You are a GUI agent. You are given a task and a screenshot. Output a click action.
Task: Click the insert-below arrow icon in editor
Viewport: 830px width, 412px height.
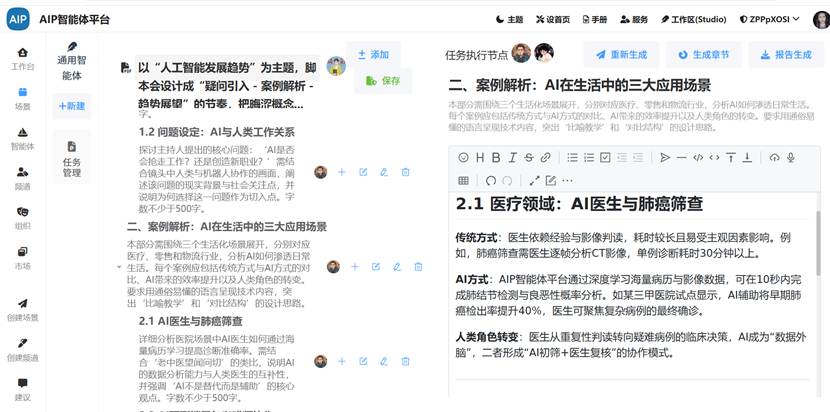click(747, 157)
